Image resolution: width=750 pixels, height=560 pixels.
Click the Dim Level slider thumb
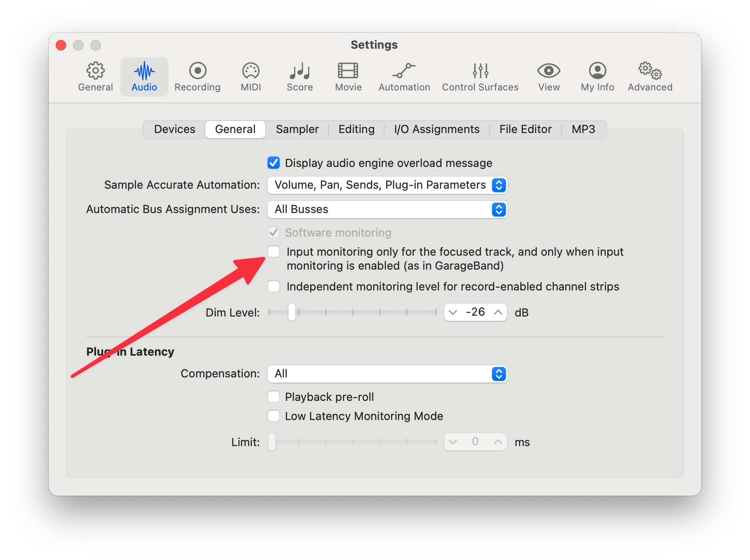(x=292, y=312)
